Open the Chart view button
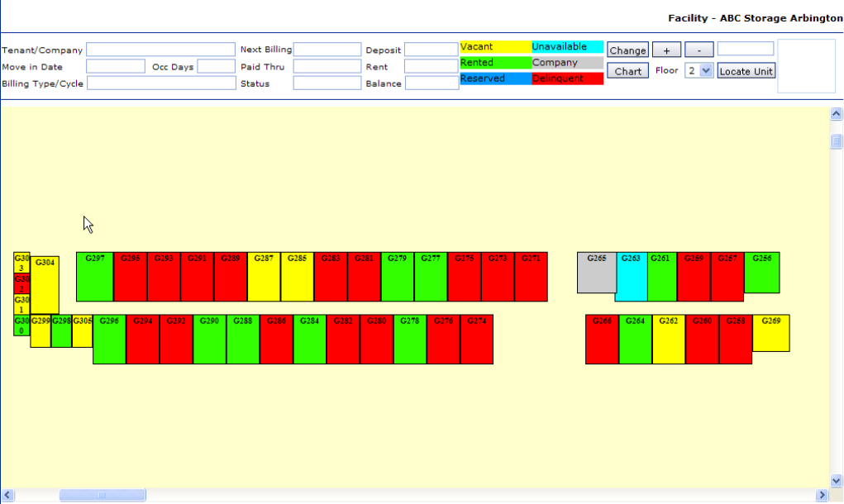 point(627,71)
